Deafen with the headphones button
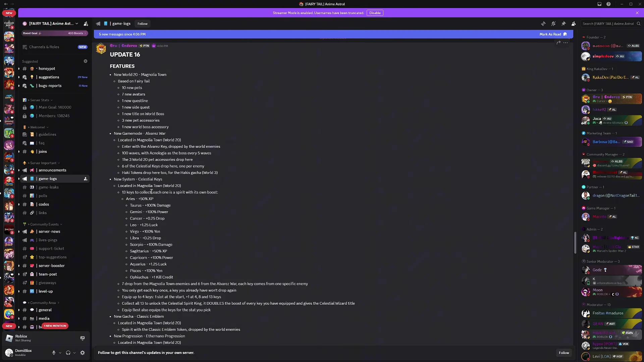The width and height of the screenshot is (644, 362). (68, 353)
